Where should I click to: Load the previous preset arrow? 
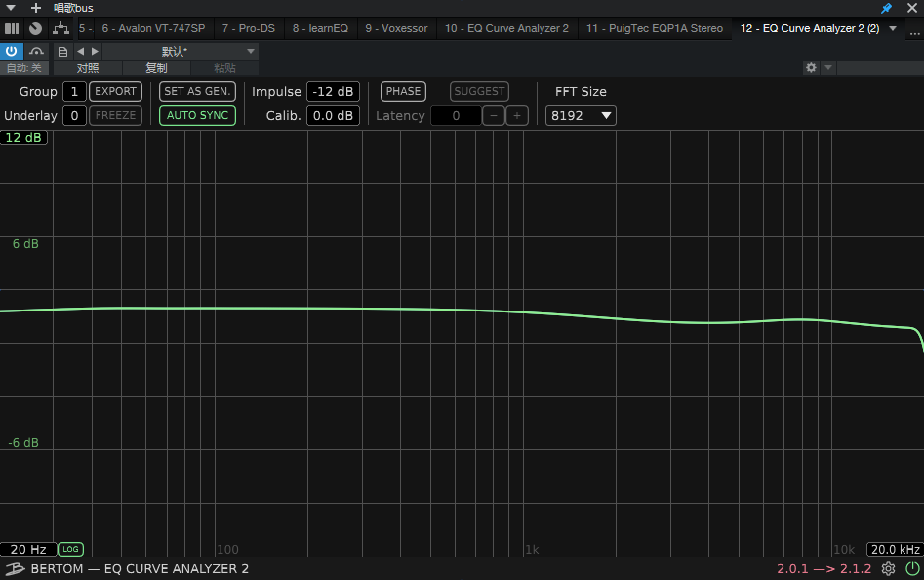81,52
